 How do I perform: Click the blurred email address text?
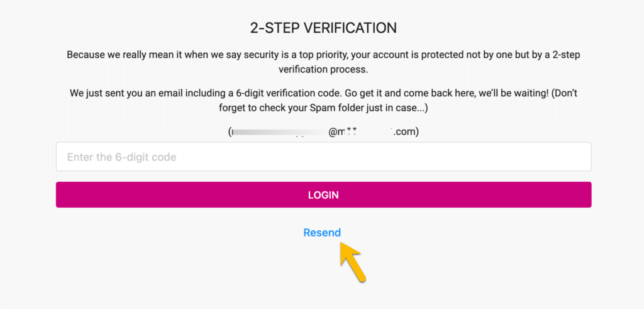[324, 132]
